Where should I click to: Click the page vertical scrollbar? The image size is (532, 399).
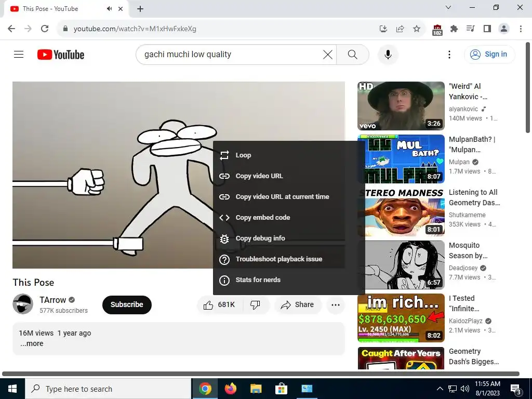click(528, 87)
